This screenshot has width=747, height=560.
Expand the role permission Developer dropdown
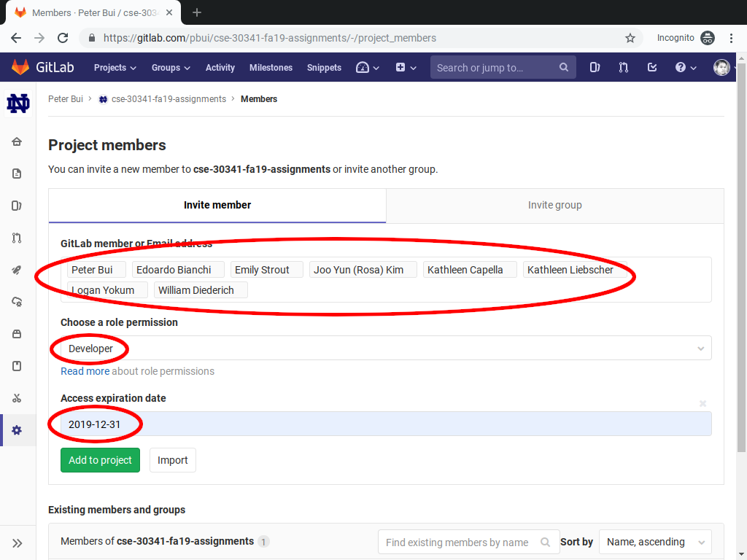click(x=386, y=348)
